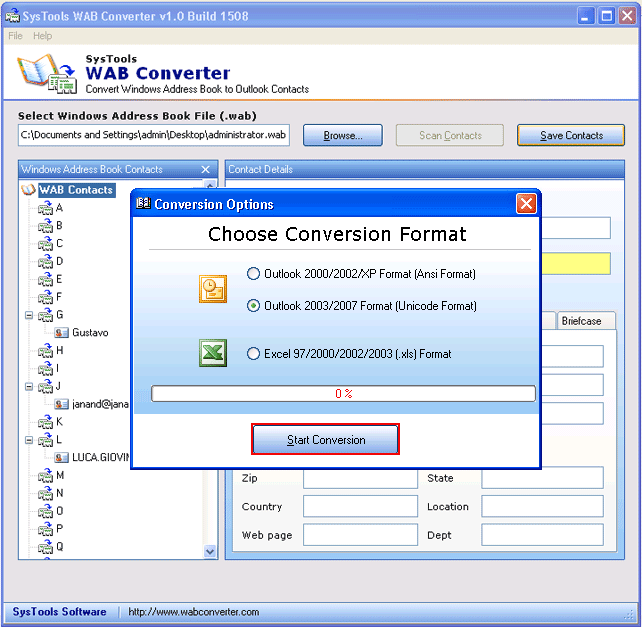Viewport: 642px width, 627px height.
Task: Click the group icon for letter M
Action: [x=45, y=475]
